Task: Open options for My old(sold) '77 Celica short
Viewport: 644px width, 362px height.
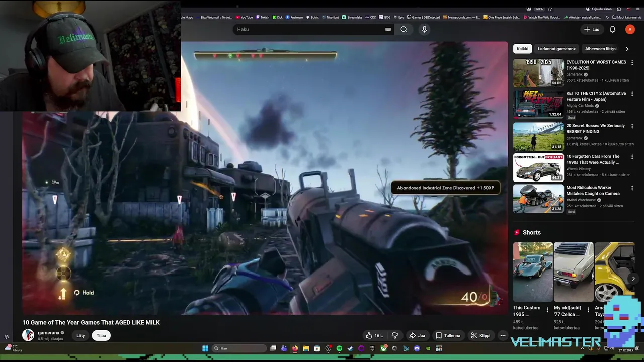Action: 588,310
